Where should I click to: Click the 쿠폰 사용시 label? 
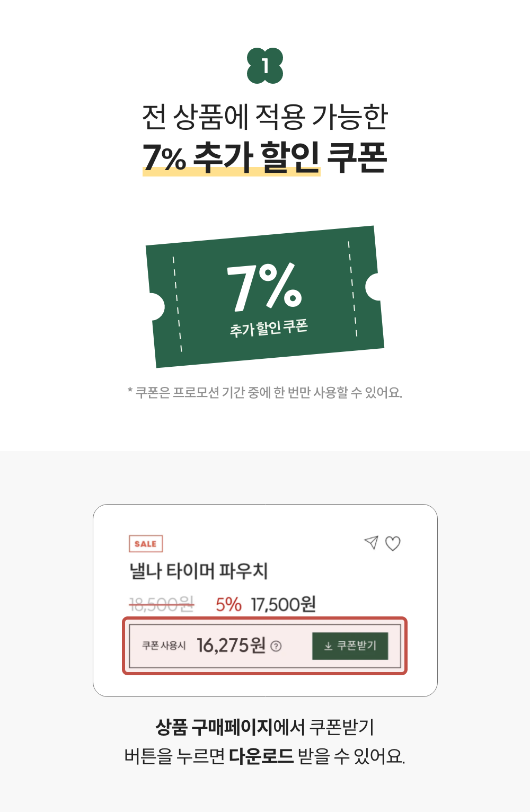click(x=164, y=646)
